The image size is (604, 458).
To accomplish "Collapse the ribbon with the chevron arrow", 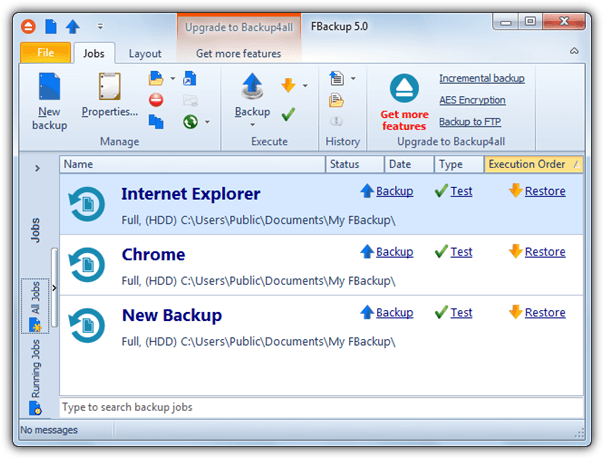I will point(574,51).
